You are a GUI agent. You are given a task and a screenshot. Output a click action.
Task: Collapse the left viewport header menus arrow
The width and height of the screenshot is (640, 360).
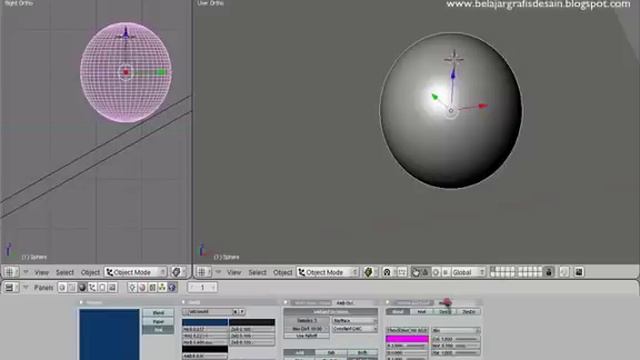click(26, 272)
